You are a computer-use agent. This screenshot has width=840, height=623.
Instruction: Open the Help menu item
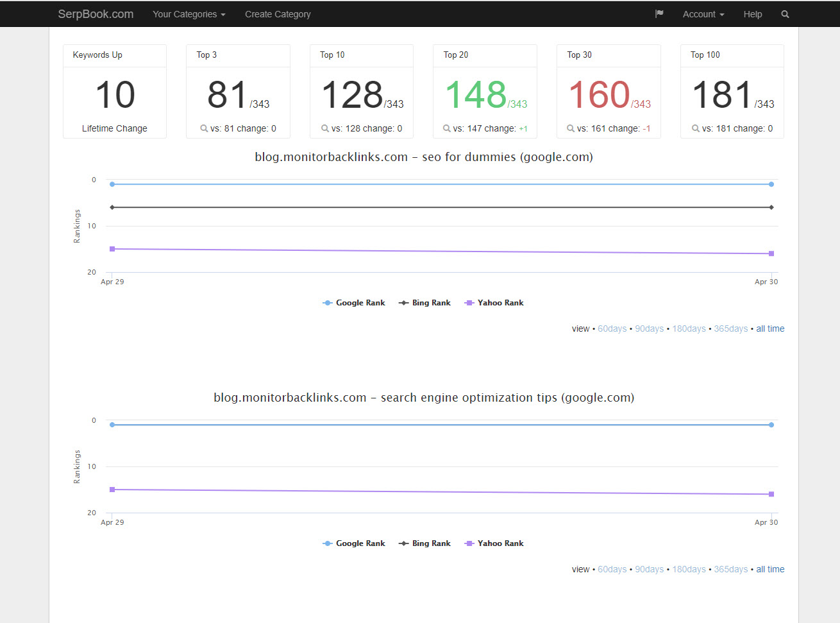click(x=752, y=14)
